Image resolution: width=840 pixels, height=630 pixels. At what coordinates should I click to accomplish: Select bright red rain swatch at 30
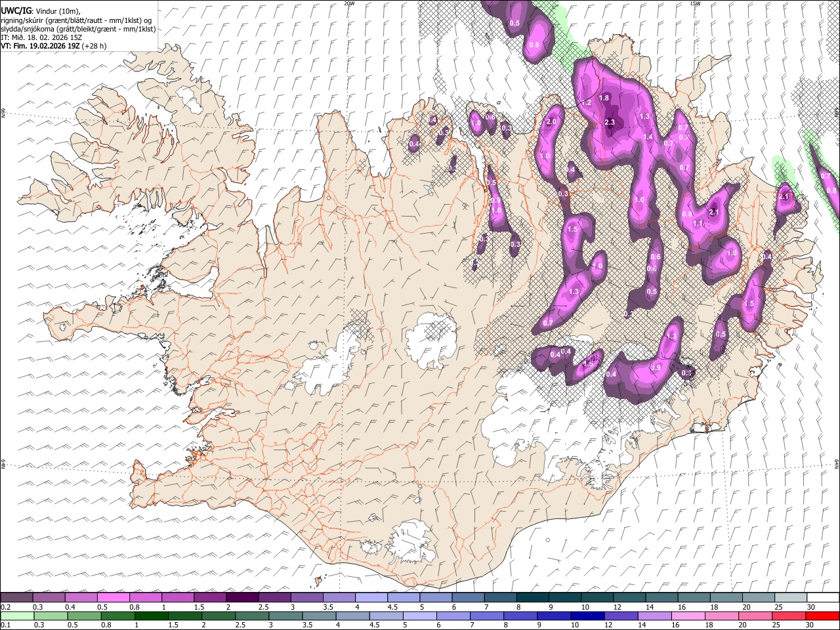click(x=822, y=616)
